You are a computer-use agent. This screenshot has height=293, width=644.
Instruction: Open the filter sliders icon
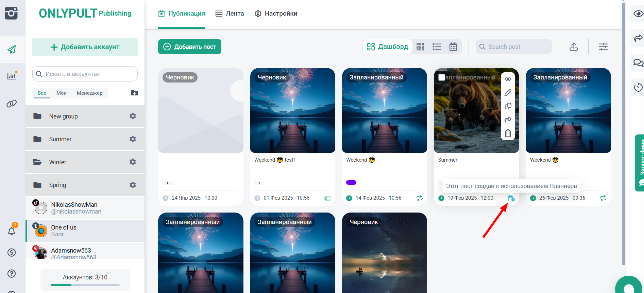coord(603,47)
